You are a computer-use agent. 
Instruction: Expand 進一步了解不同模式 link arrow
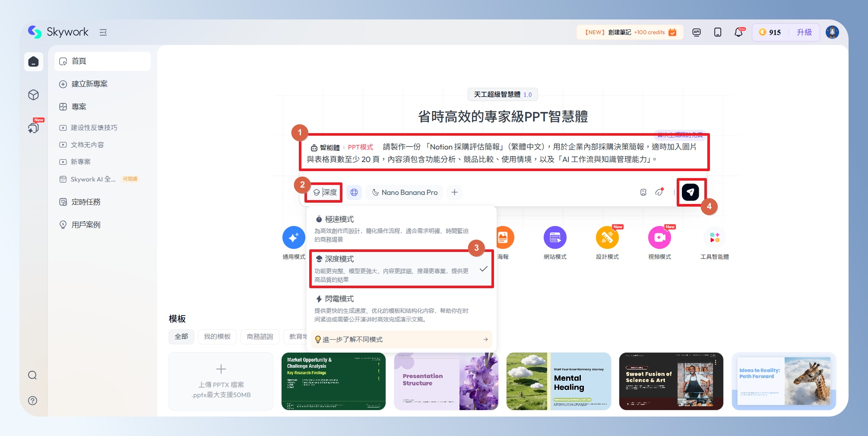(x=485, y=340)
